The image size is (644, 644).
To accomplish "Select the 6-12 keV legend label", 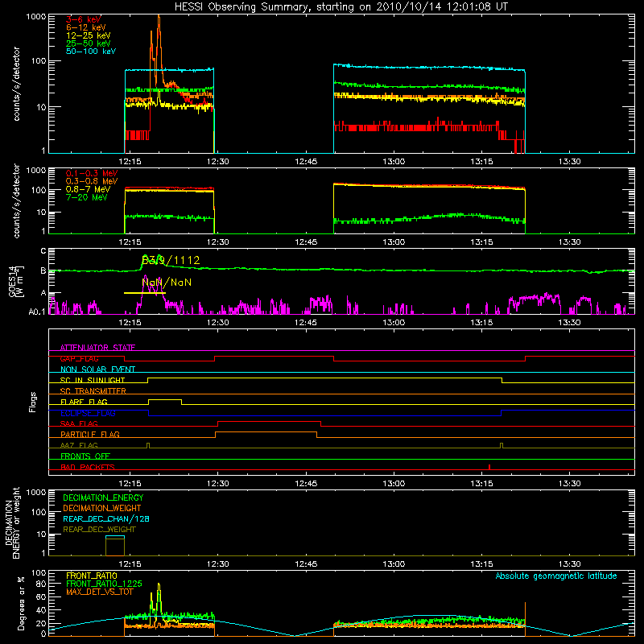I will 86,27.
